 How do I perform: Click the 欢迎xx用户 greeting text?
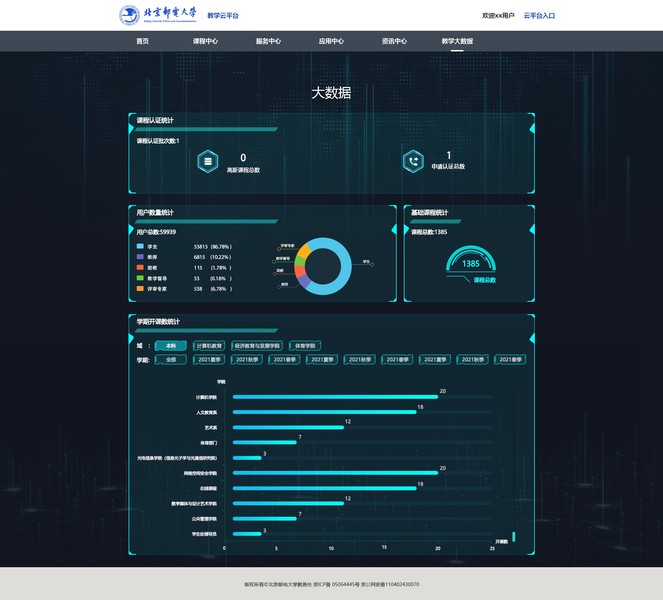(498, 16)
